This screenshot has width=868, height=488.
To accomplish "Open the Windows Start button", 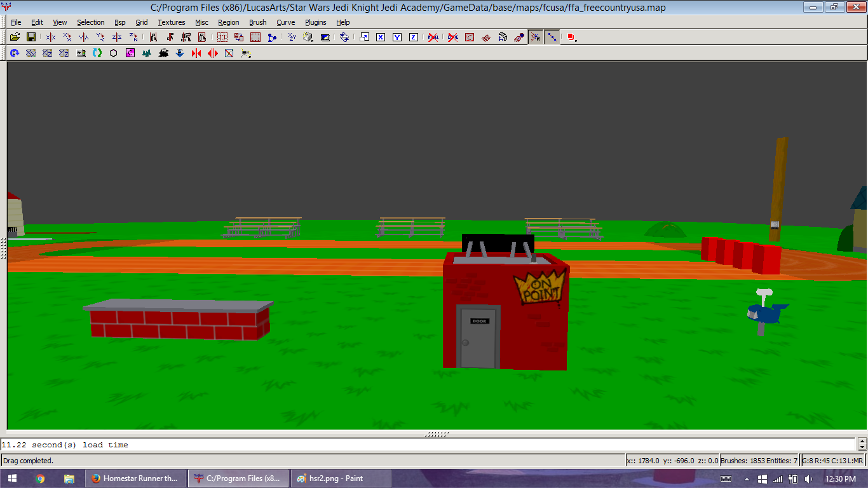I will (12, 478).
